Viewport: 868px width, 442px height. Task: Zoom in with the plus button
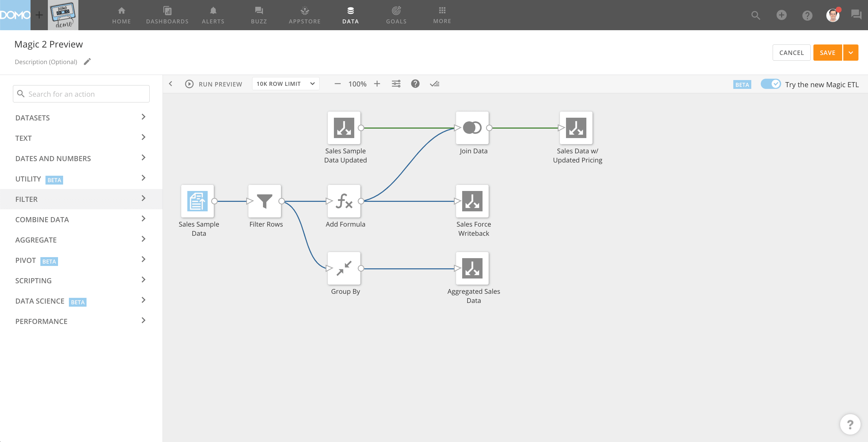point(377,84)
